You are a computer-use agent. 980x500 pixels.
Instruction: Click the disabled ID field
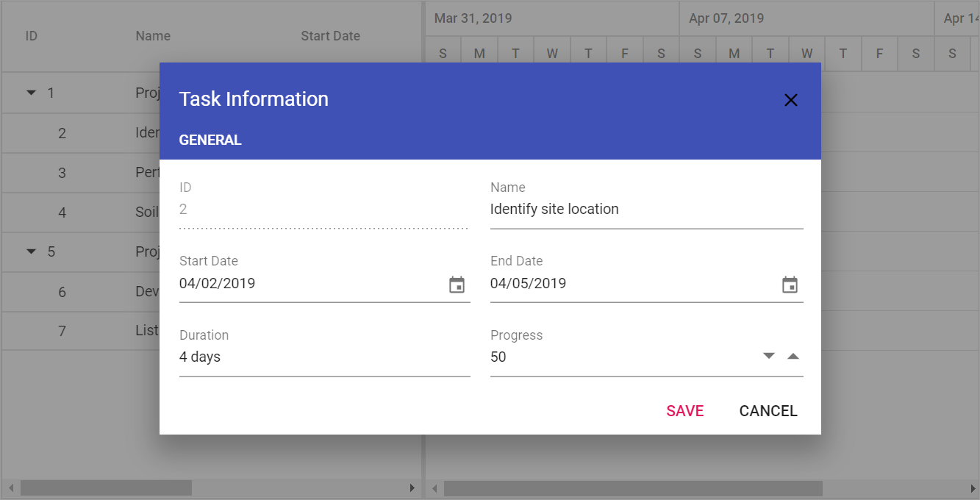[323, 210]
